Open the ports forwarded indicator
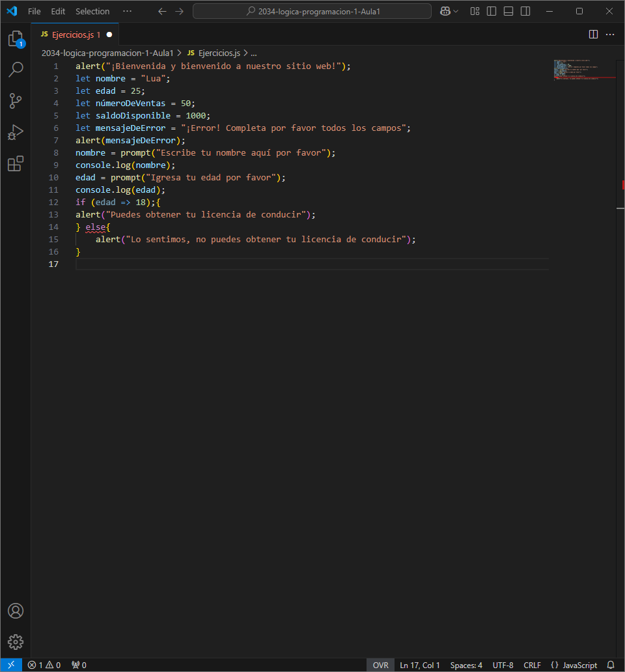625x672 pixels. [x=79, y=665]
